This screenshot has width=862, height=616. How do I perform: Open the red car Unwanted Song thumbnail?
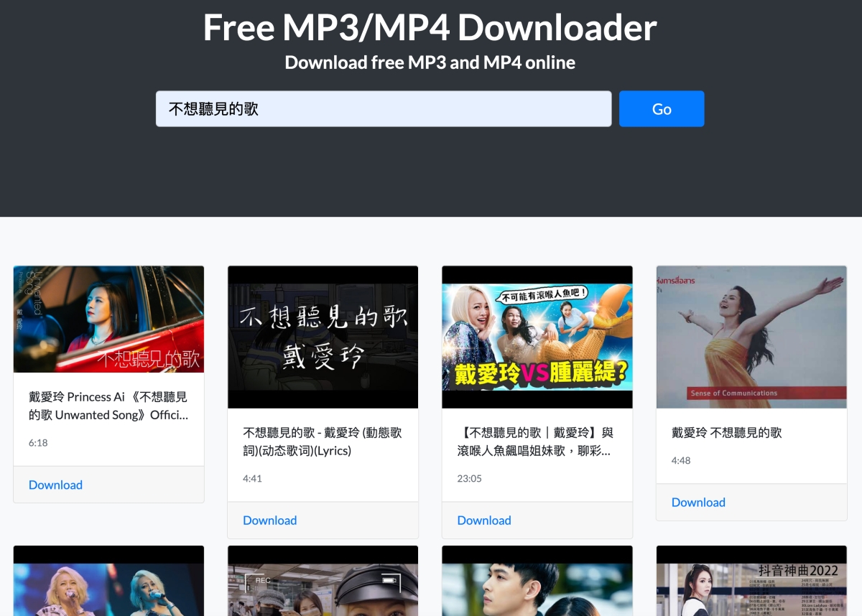tap(108, 319)
